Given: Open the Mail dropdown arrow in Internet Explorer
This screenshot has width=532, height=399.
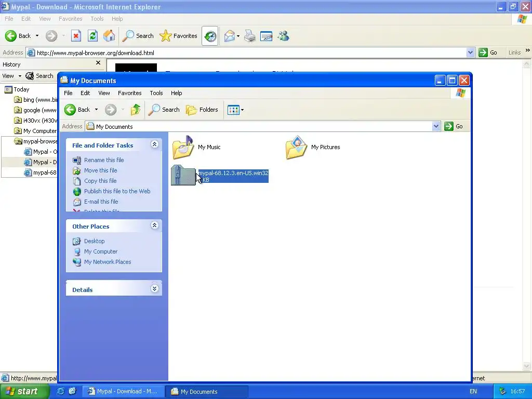Looking at the screenshot, I should pyautogui.click(x=238, y=36).
